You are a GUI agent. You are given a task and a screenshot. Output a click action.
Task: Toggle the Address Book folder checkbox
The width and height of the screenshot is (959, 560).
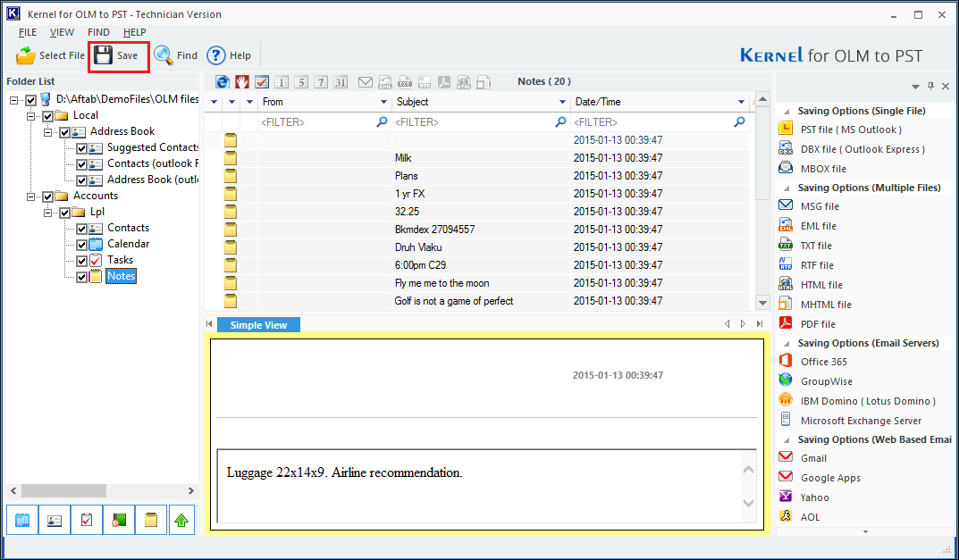(x=65, y=131)
